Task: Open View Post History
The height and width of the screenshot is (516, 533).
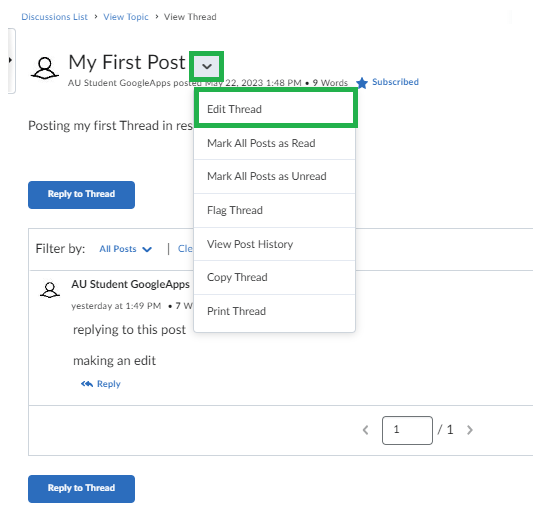Action: [275, 244]
